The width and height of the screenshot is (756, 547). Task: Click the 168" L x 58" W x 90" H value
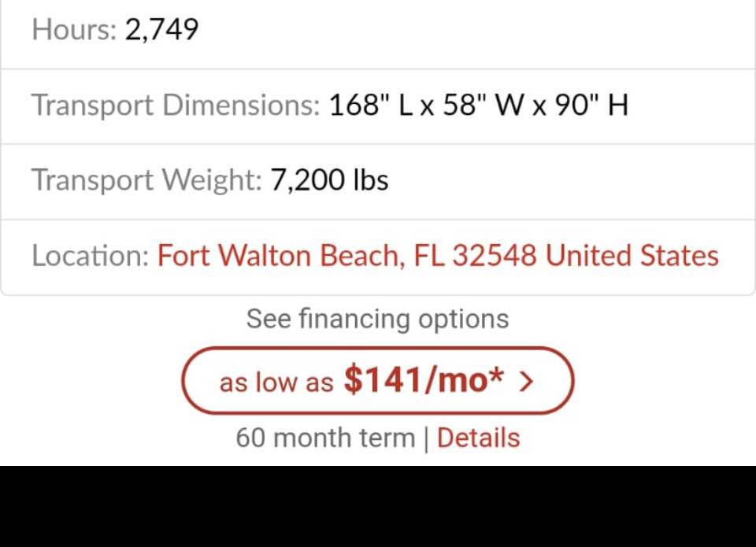click(478, 105)
